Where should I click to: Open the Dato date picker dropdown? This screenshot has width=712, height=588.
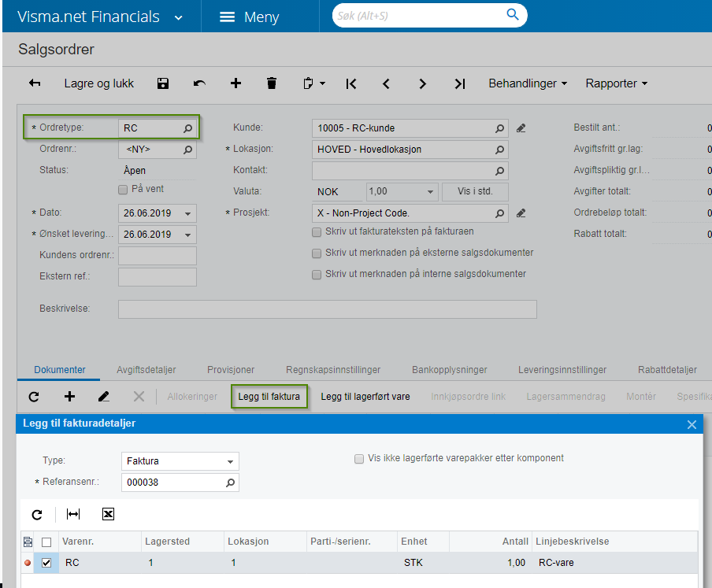[x=187, y=213]
